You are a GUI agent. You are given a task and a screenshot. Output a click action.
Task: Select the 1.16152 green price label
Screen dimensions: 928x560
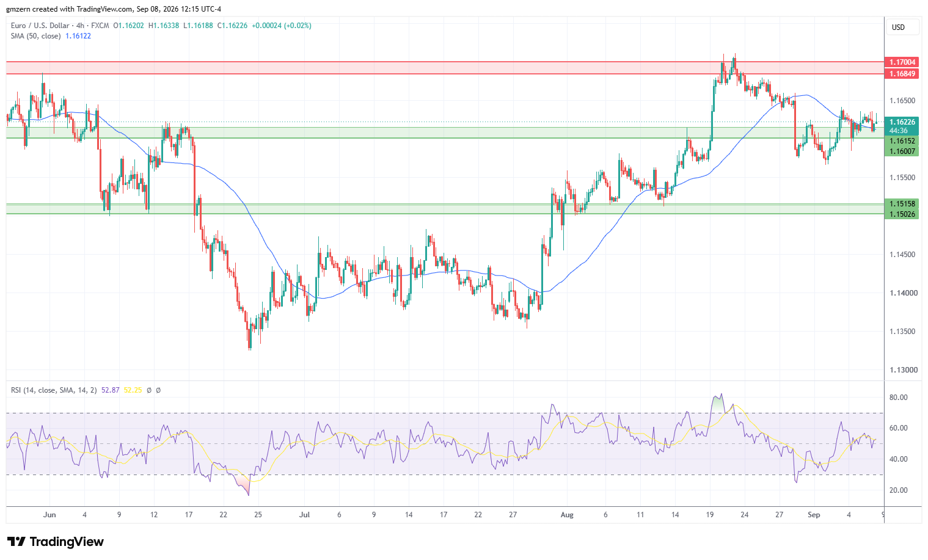(902, 141)
